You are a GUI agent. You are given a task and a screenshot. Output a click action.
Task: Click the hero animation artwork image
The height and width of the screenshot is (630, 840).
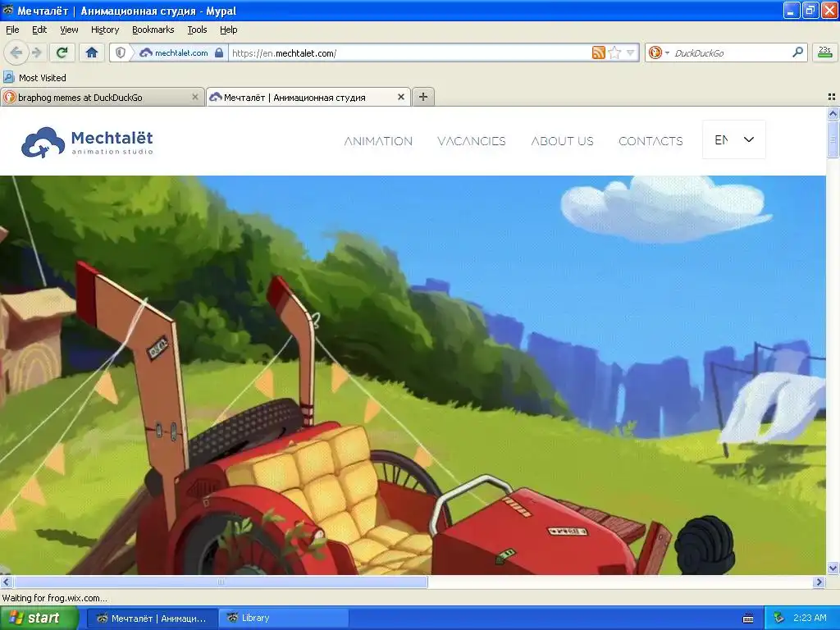click(x=413, y=375)
